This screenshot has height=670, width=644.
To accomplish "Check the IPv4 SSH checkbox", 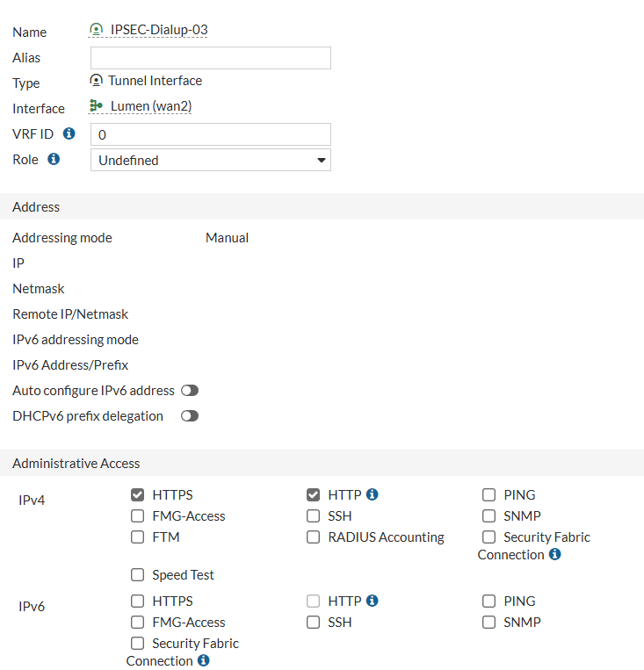I will pos(313,516).
